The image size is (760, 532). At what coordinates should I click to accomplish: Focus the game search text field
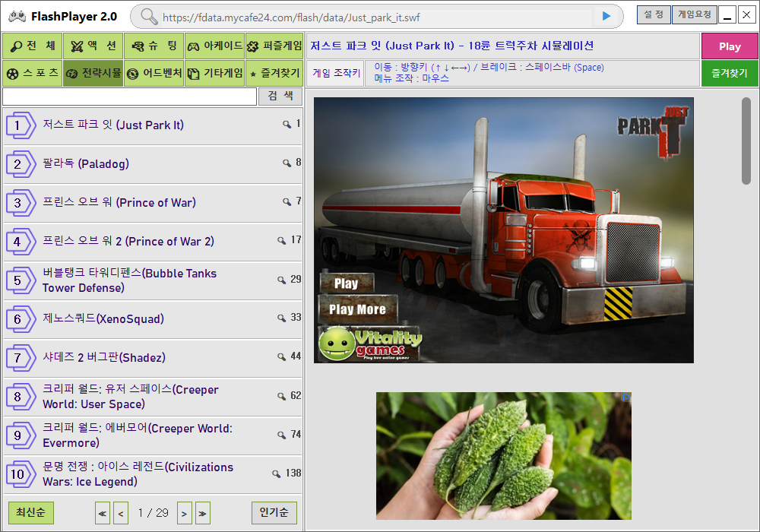coord(129,97)
